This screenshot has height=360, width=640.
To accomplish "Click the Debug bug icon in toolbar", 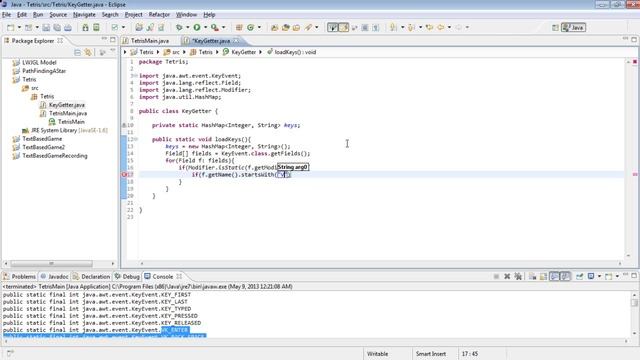I will coord(179,27).
